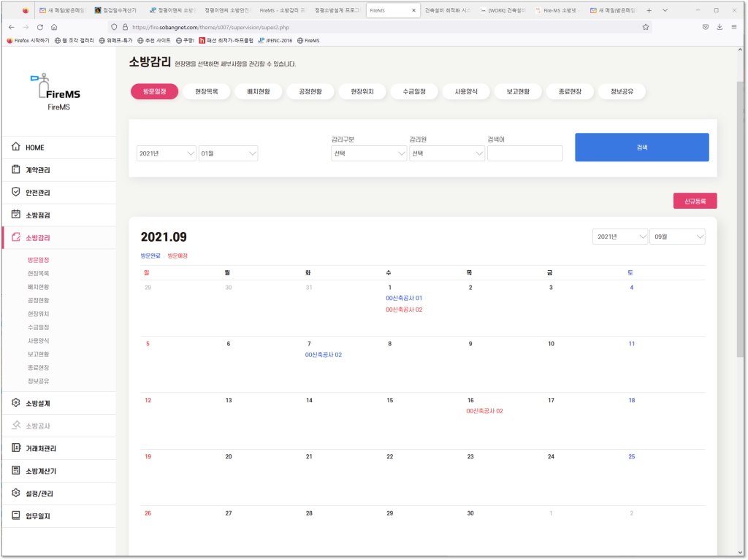Screen dimensions: 748x560
Task: Expand the 감리구분 선택 dropdown
Action: click(369, 153)
